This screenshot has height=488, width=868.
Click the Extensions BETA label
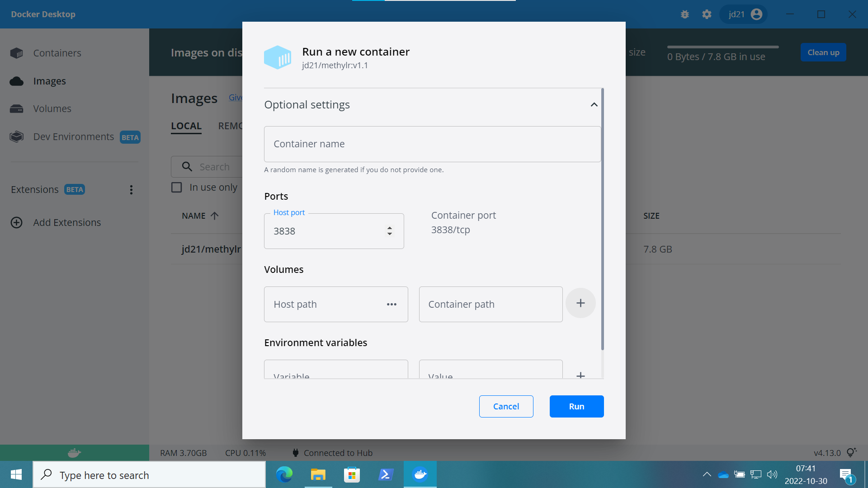[x=75, y=190]
